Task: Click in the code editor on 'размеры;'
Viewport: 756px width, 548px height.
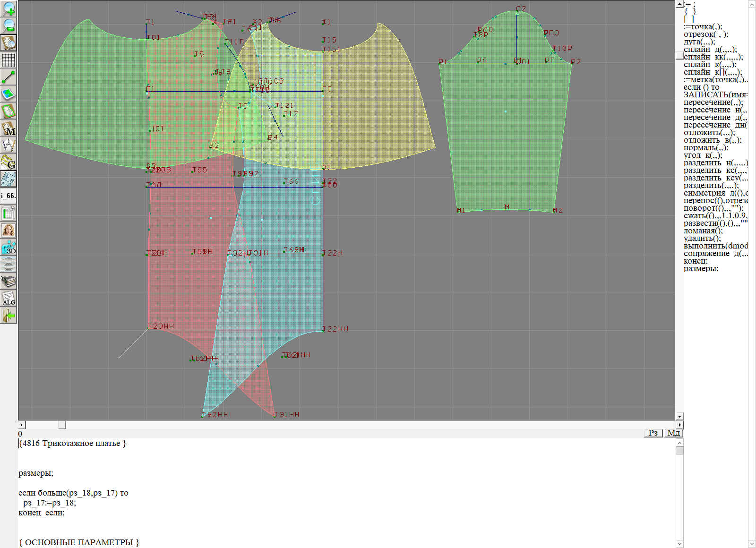Action: coord(36,473)
